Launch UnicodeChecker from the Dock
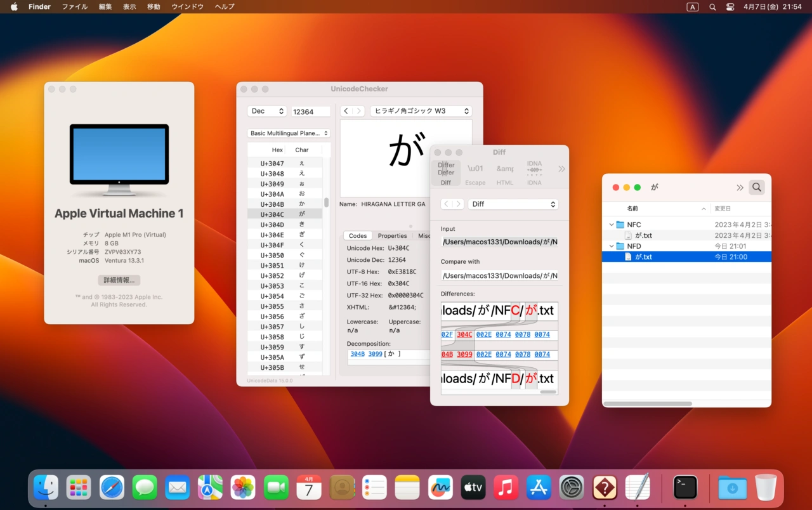 point(605,487)
